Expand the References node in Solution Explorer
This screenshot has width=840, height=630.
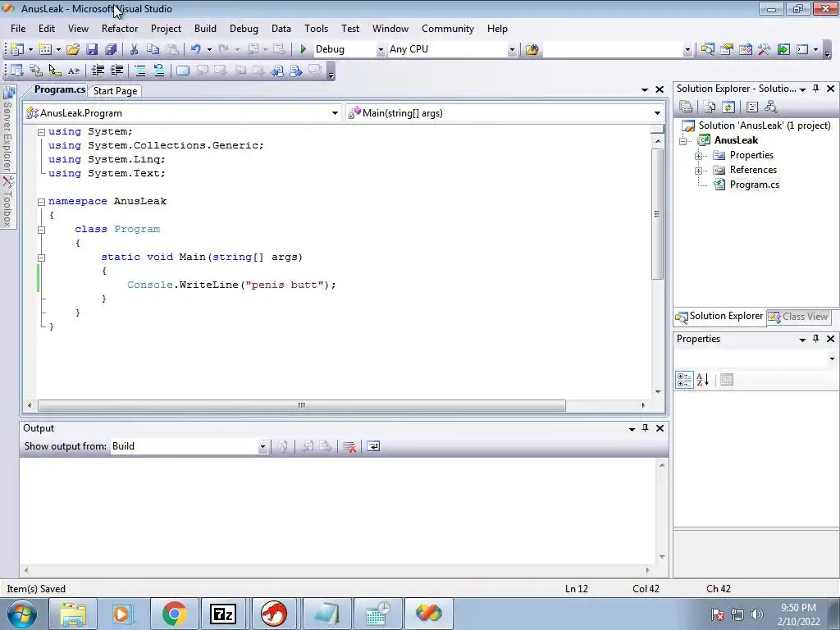tap(699, 171)
